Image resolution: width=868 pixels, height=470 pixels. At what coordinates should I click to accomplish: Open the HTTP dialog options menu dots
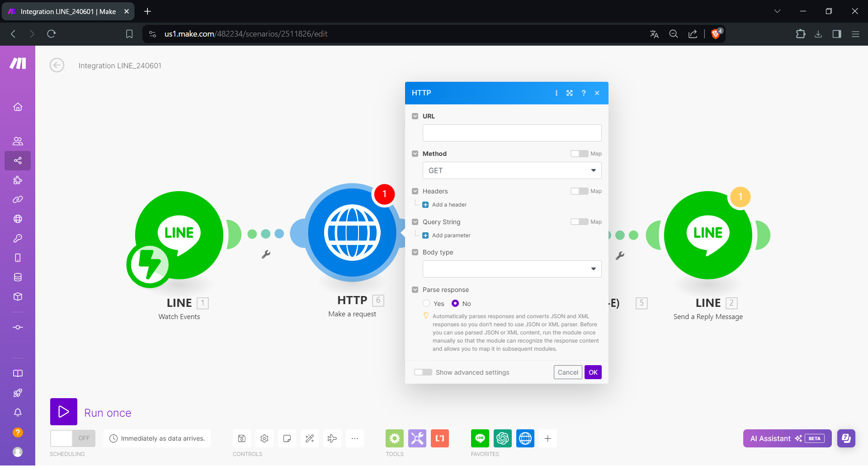tap(557, 93)
